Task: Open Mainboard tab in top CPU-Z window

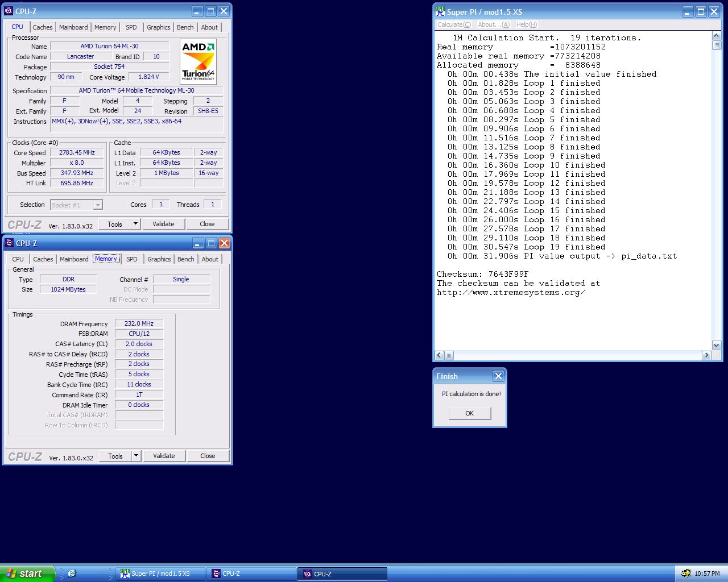Action: [x=73, y=27]
